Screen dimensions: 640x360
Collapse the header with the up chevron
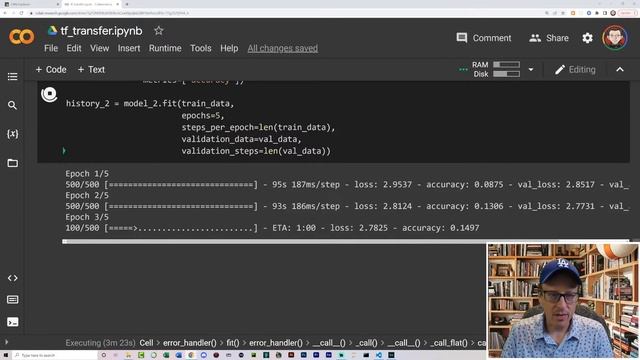pyautogui.click(x=620, y=70)
